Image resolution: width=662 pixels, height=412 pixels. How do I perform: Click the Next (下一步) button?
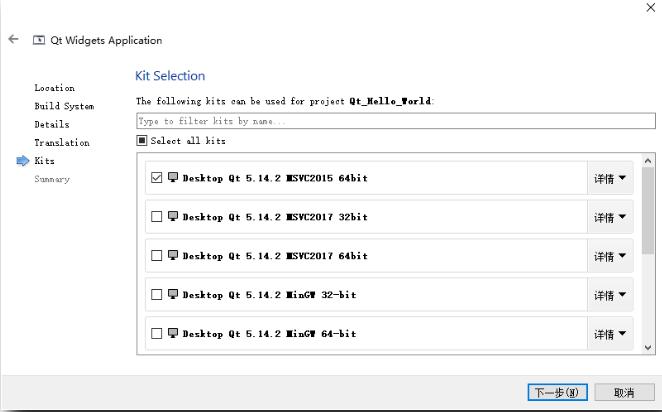[x=557, y=392]
